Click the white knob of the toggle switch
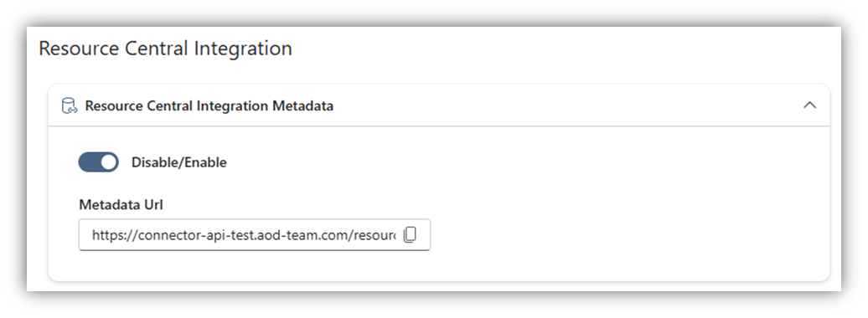 pyautogui.click(x=109, y=162)
